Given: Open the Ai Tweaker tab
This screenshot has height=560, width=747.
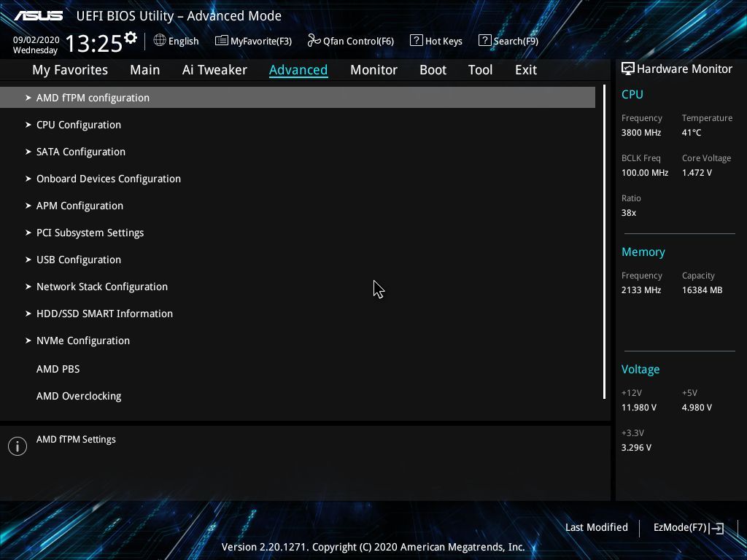Looking at the screenshot, I should click(x=214, y=70).
